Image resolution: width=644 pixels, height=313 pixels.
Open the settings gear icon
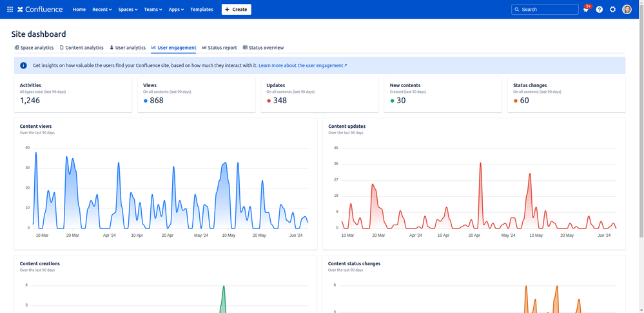click(x=613, y=10)
